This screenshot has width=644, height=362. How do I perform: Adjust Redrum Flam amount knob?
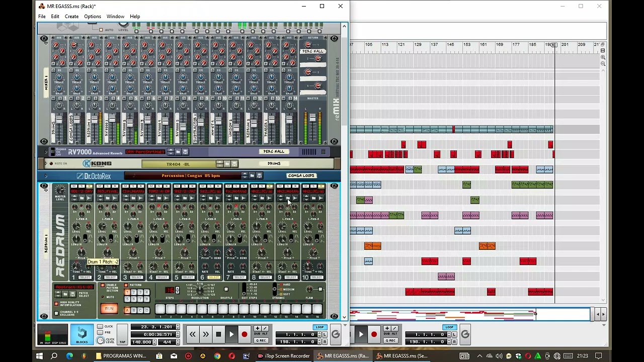(310, 289)
